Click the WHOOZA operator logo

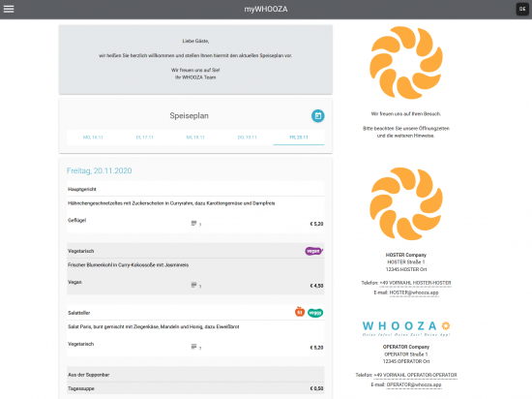[x=406, y=328]
